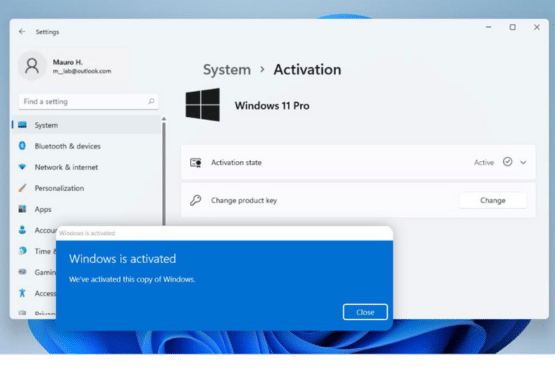The height and width of the screenshot is (370, 555).
Task: Click the Accessibility figure icon
Action: click(22, 293)
